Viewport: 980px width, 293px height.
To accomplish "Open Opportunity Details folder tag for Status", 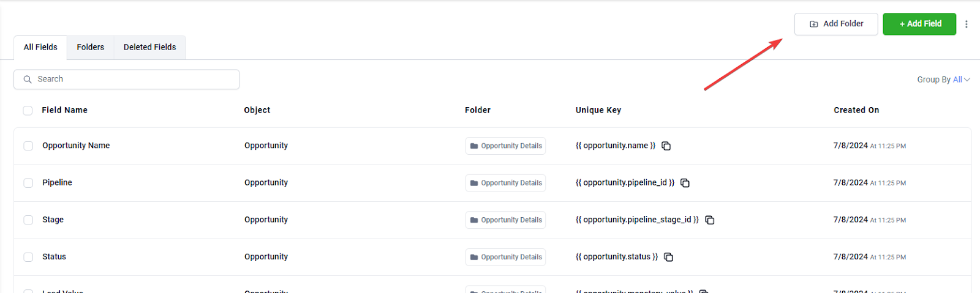I will pyautogui.click(x=505, y=258).
